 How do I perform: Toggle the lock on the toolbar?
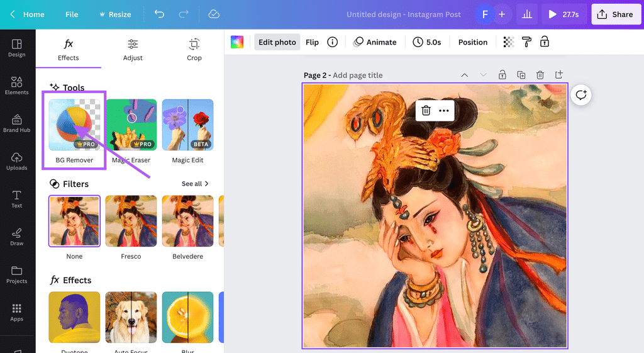pyautogui.click(x=545, y=42)
